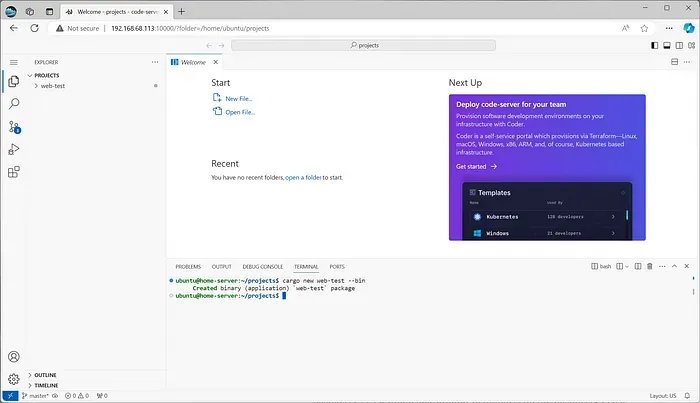Open the Source Control view

[14, 127]
